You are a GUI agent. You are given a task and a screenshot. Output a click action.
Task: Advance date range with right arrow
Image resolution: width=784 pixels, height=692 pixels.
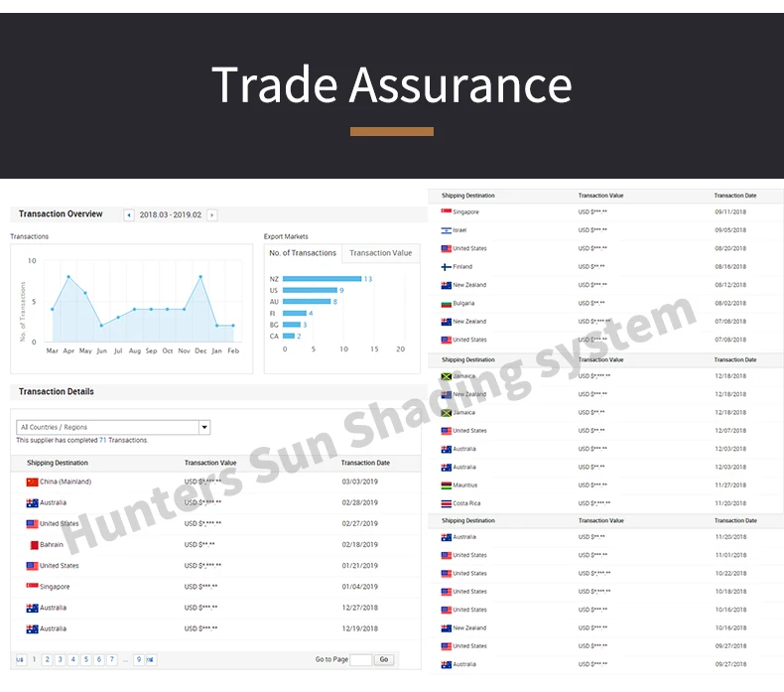[212, 215]
